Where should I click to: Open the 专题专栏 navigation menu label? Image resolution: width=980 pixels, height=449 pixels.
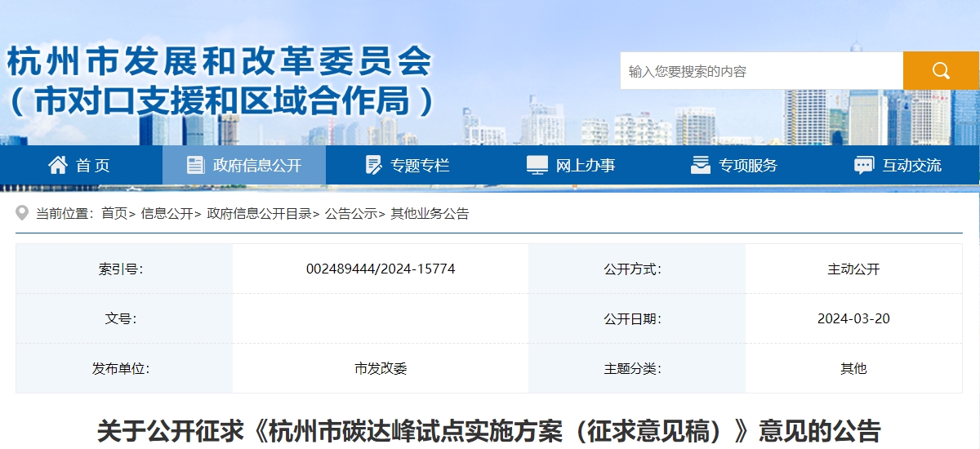click(x=420, y=166)
